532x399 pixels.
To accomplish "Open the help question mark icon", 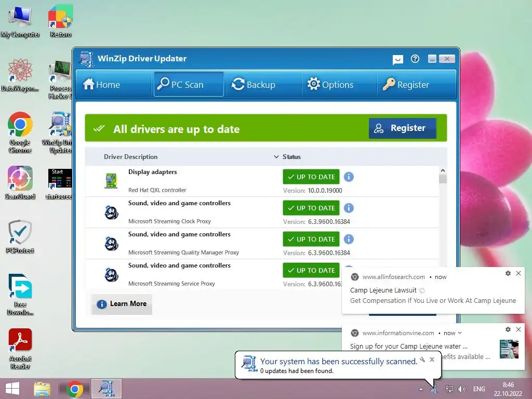I will click(415, 59).
